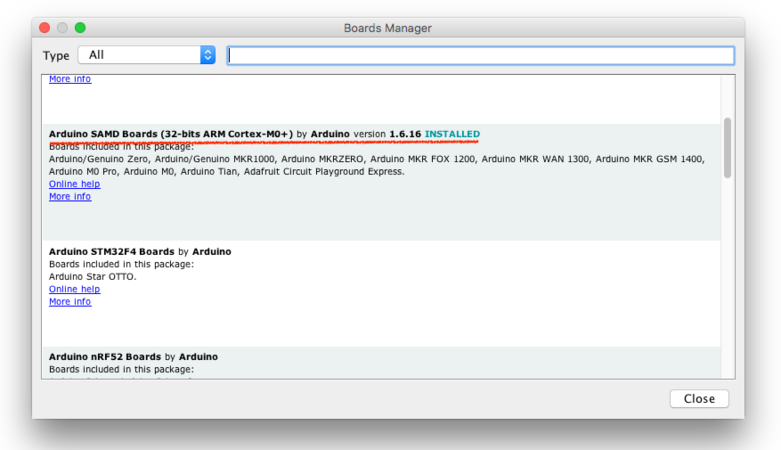Select the Arduino STM32F4 Boards package title

112,252
